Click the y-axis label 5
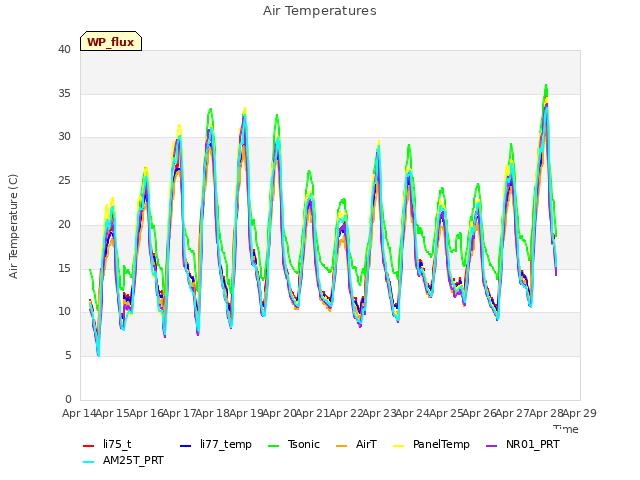Image resolution: width=640 pixels, height=480 pixels. [68, 356]
